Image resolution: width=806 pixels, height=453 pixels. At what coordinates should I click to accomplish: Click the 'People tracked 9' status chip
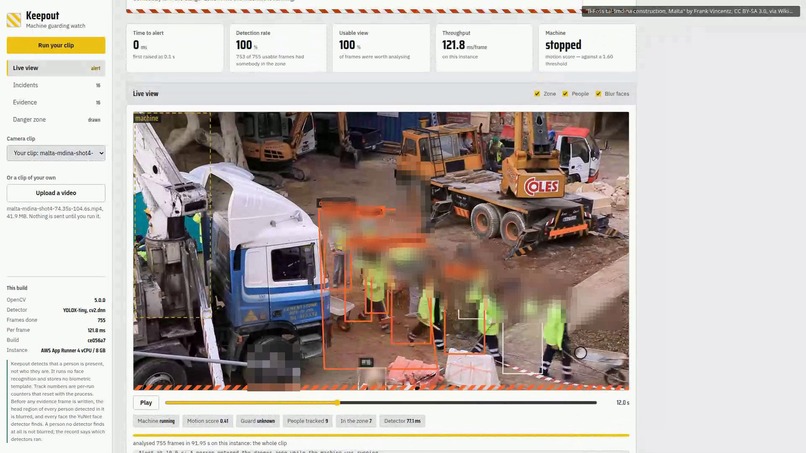[307, 421]
